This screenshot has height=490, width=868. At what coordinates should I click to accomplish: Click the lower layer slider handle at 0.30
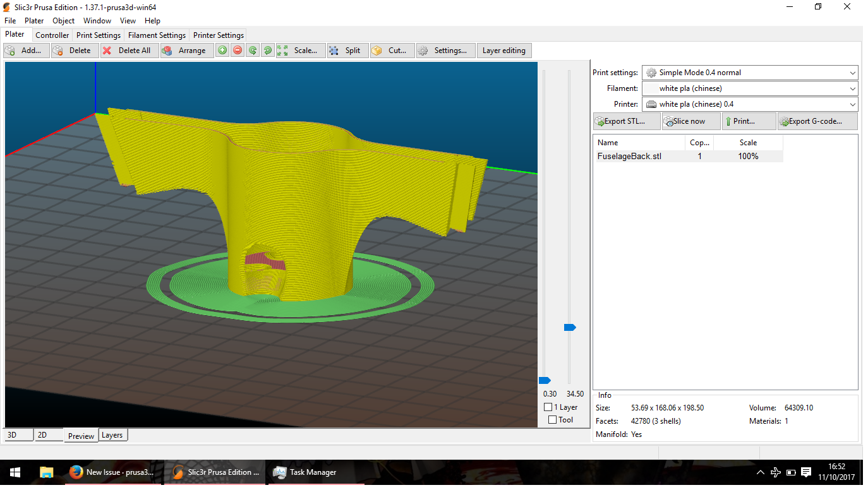point(545,380)
